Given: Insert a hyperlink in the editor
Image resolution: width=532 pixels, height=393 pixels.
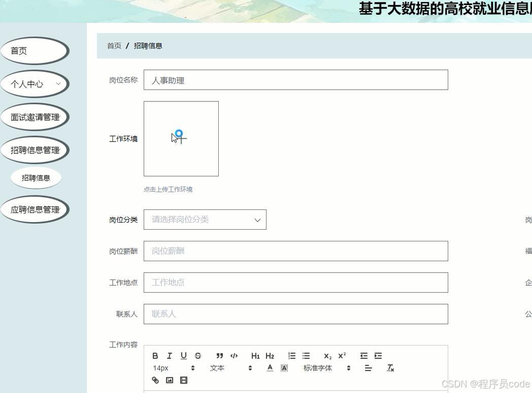Looking at the screenshot, I should pos(155,380).
